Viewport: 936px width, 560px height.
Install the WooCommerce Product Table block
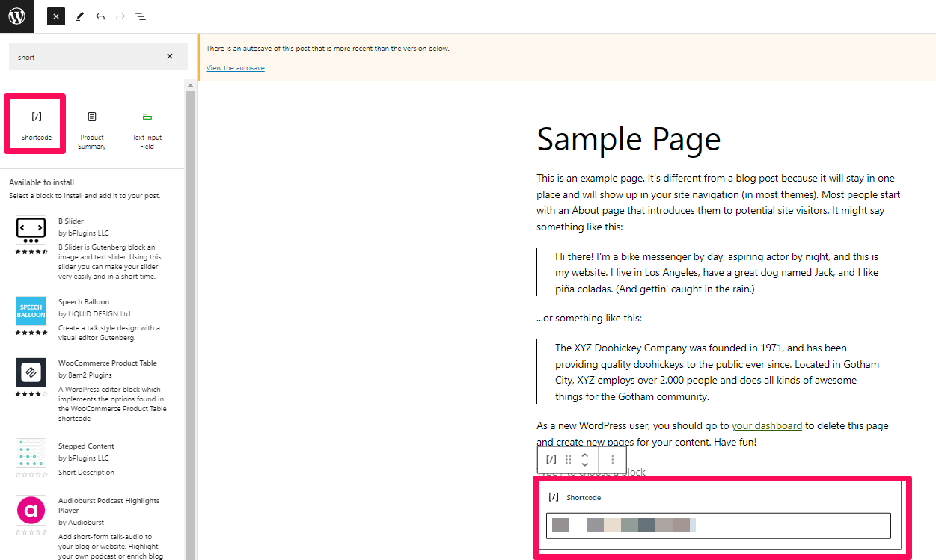coord(93,390)
